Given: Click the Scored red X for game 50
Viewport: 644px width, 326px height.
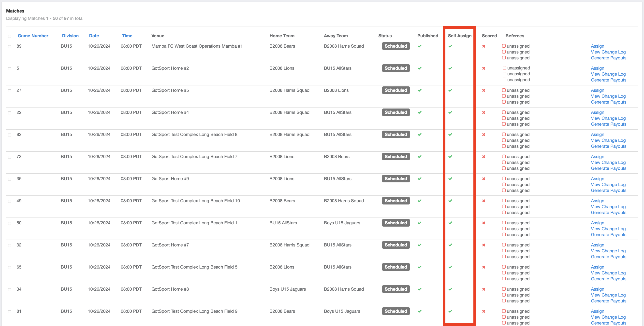Looking at the screenshot, I should (484, 223).
